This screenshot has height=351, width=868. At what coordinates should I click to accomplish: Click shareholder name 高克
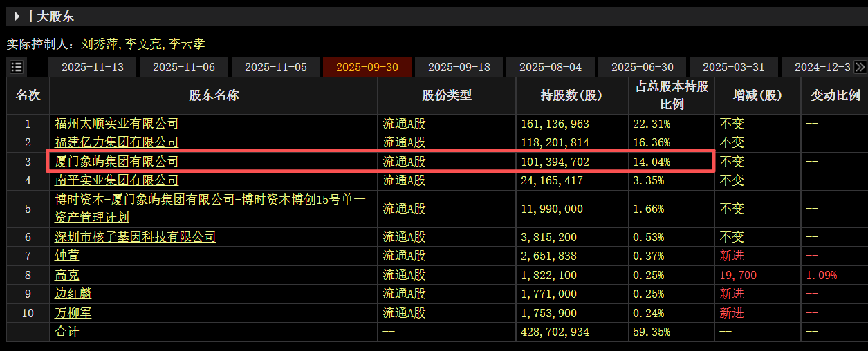pyautogui.click(x=67, y=275)
